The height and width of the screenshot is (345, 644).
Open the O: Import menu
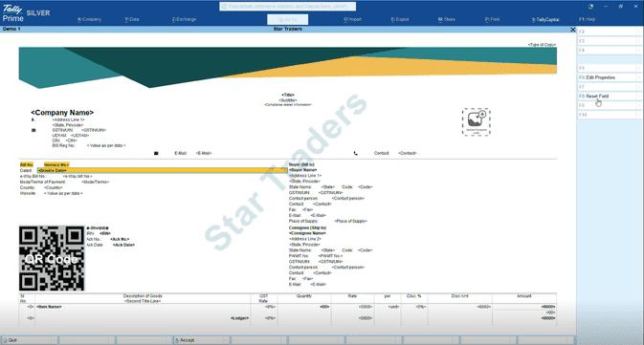pos(353,19)
